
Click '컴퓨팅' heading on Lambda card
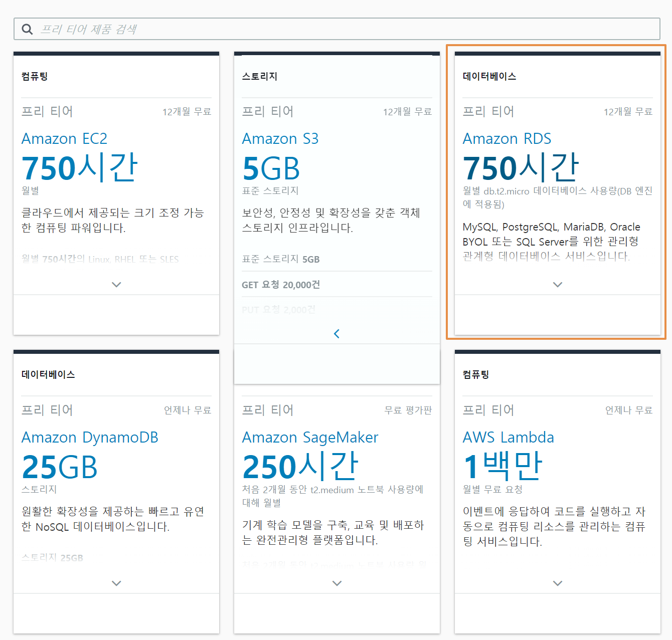click(476, 375)
